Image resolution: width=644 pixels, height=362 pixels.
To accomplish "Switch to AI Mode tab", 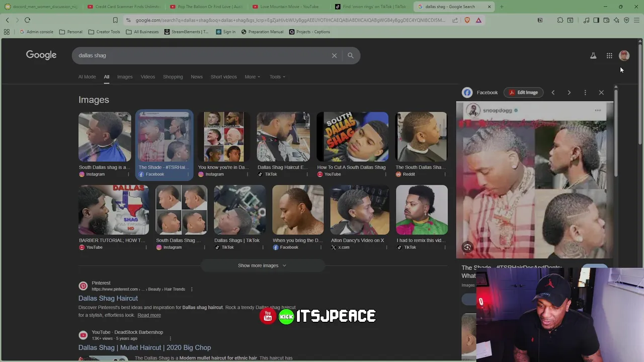I will pos(87,77).
